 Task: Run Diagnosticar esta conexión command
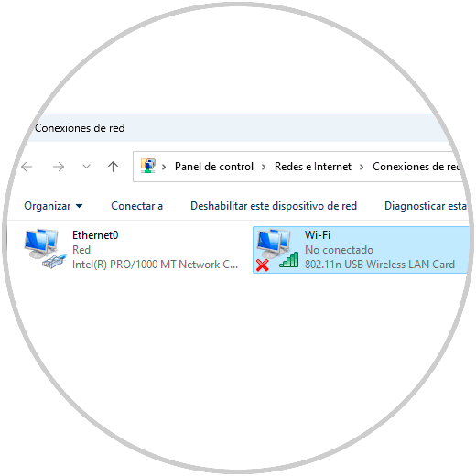[426, 206]
